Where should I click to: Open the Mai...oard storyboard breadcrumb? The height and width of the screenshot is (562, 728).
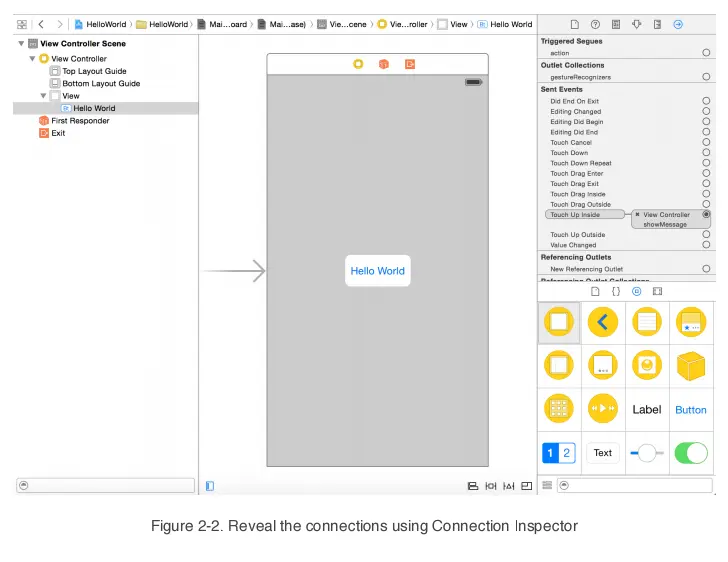[222, 24]
